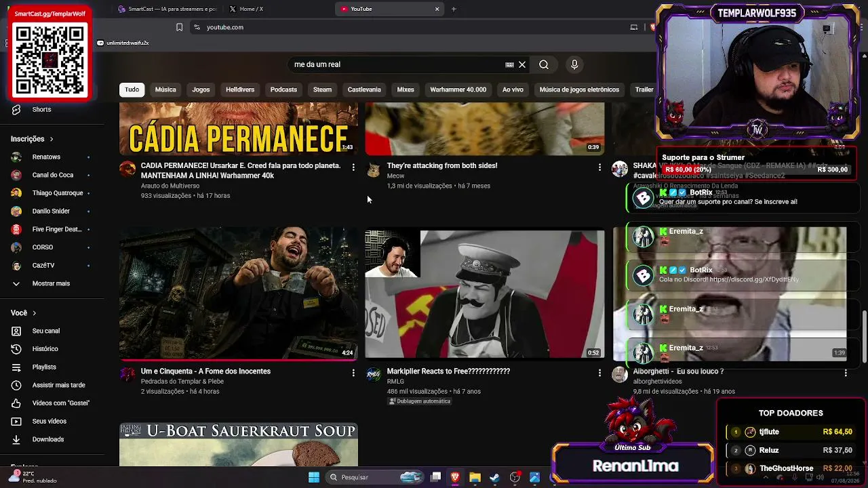868x488 pixels.
Task: Open the CORSO subscription
Action: 52,247
